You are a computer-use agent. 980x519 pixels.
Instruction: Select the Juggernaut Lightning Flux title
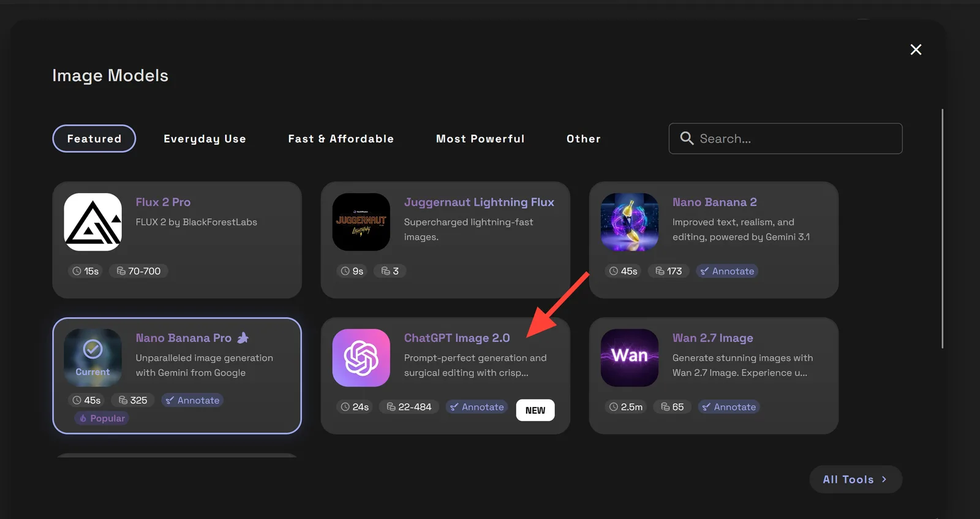coord(479,202)
